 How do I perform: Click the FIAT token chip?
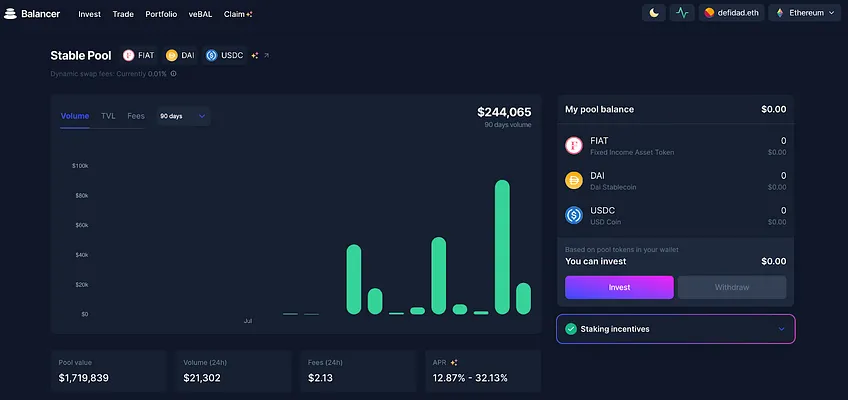(x=139, y=55)
